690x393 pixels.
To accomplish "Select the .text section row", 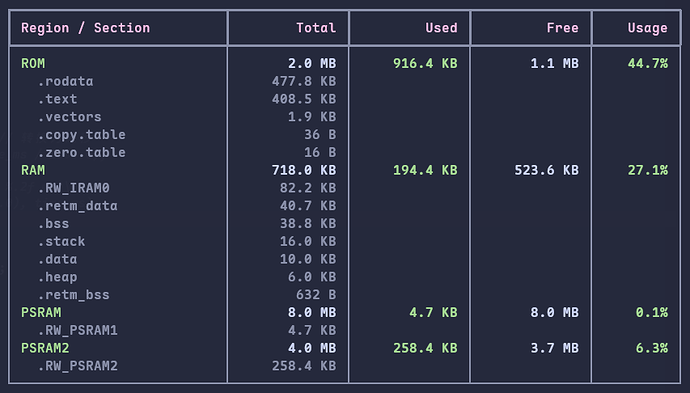I will (57, 99).
